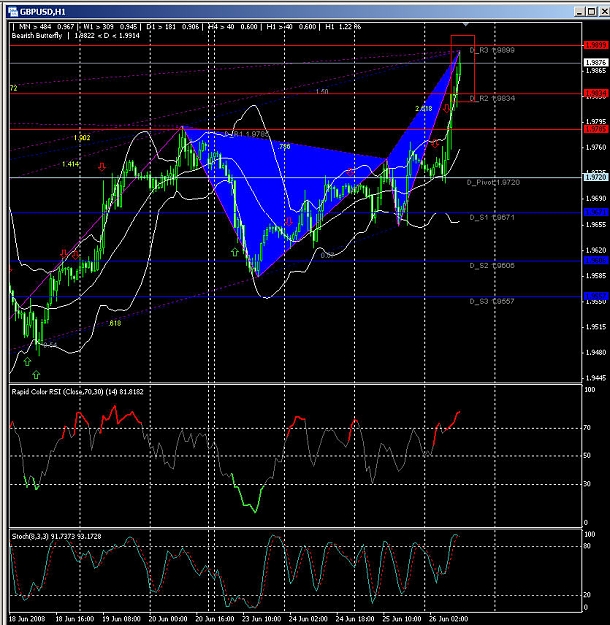The height and width of the screenshot is (625, 610).
Task: Click the Stochastic 20 level label
Action: [x=586, y=595]
